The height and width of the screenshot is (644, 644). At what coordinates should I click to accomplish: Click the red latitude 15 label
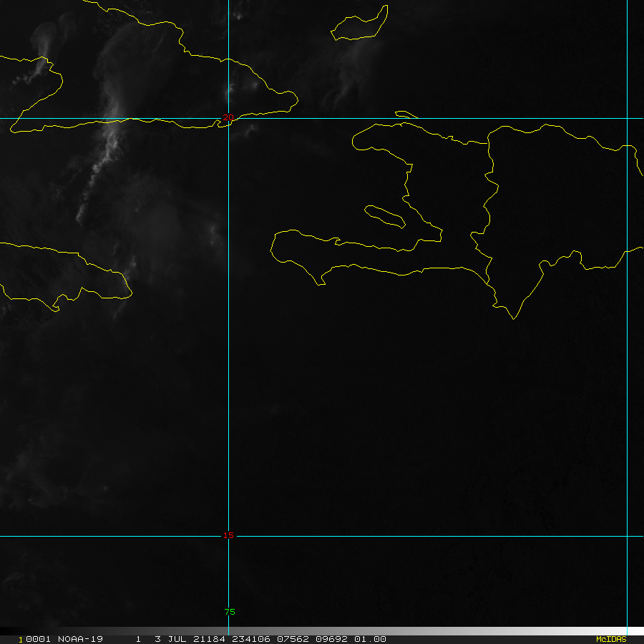(x=228, y=535)
